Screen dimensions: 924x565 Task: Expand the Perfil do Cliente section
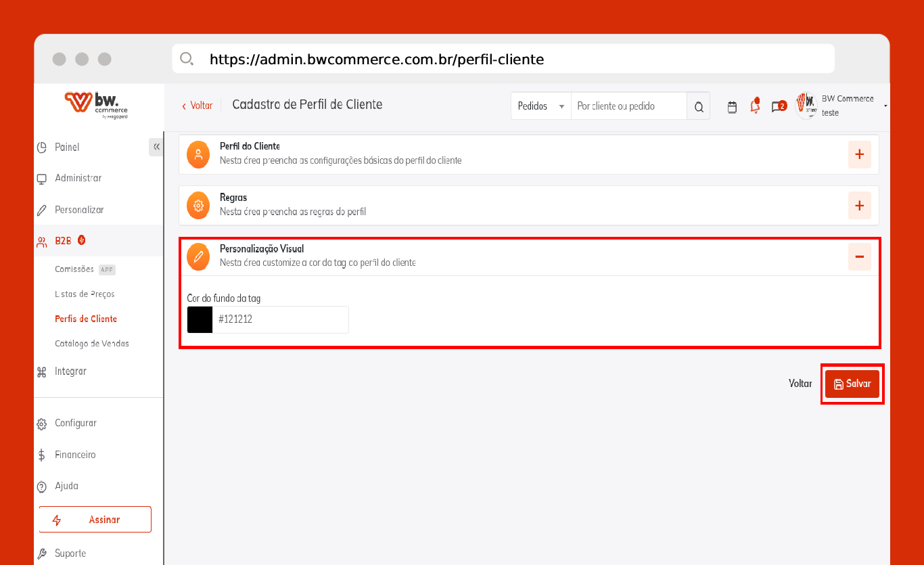(859, 154)
